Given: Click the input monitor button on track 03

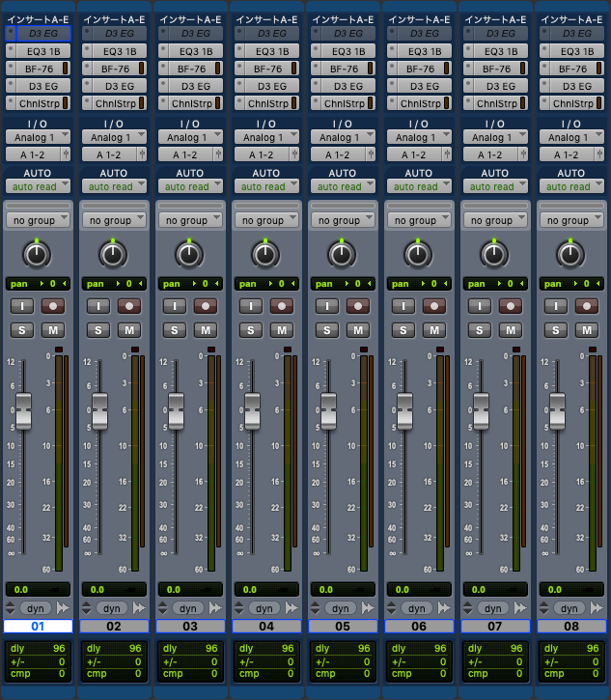Looking at the screenshot, I should [x=174, y=305].
